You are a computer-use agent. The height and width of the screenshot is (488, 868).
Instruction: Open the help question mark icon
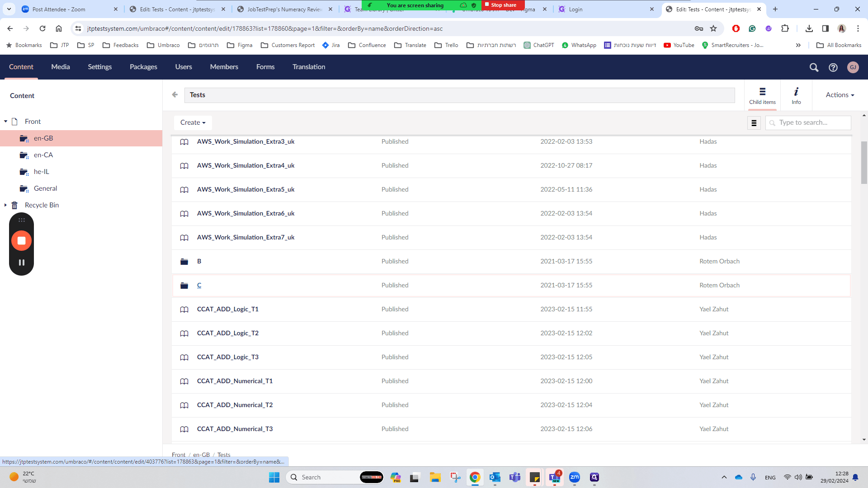tap(833, 67)
